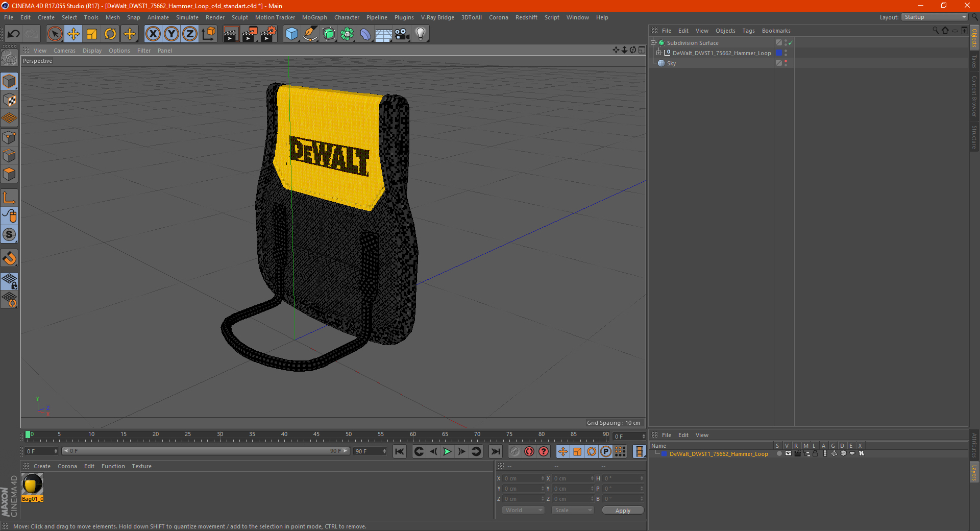Select the Move tool in toolbar
Image resolution: width=980 pixels, height=531 pixels.
(x=73, y=34)
